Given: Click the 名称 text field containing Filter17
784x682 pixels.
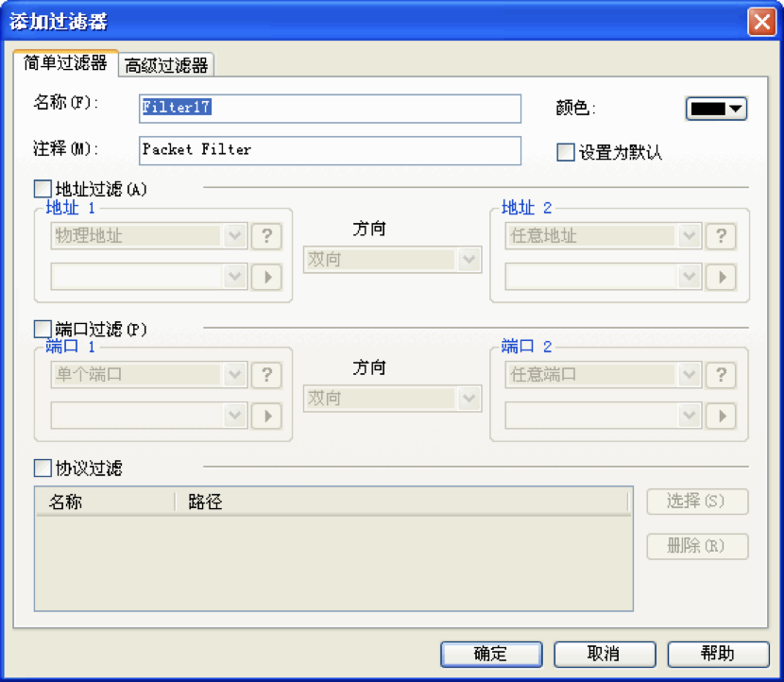Looking at the screenshot, I should [330, 108].
